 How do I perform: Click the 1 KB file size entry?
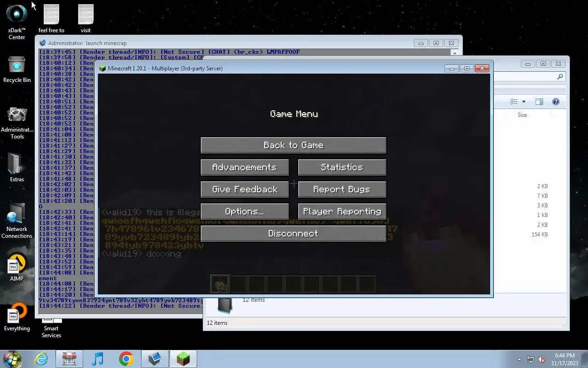point(543,215)
